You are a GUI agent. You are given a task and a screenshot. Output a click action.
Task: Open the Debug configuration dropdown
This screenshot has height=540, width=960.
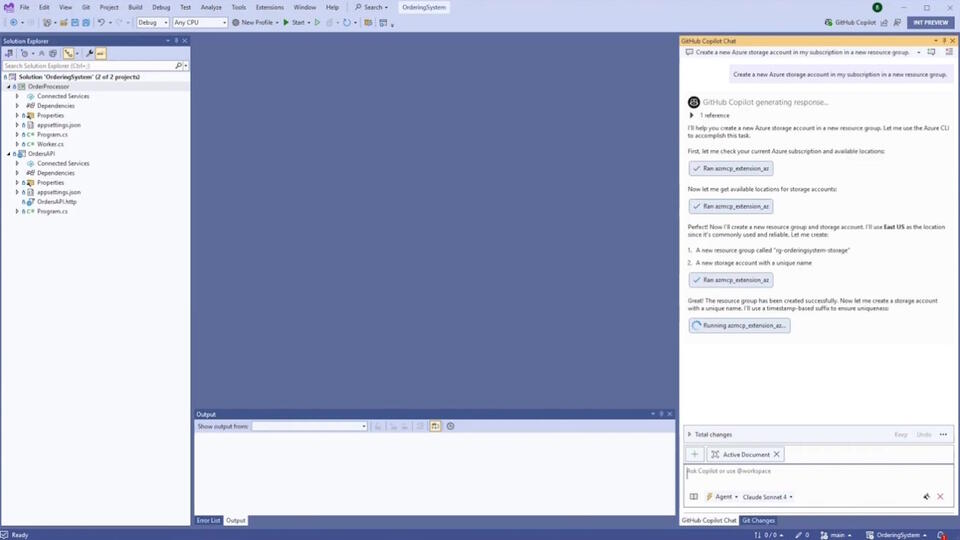click(152, 22)
